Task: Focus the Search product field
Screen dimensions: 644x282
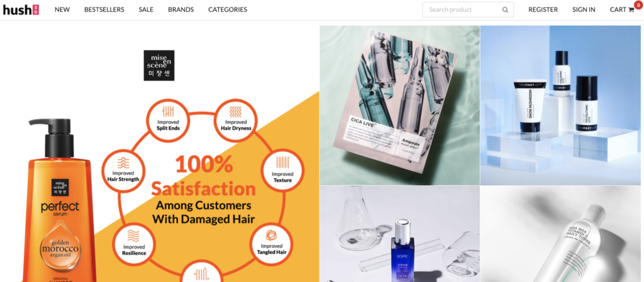Action: (x=468, y=9)
